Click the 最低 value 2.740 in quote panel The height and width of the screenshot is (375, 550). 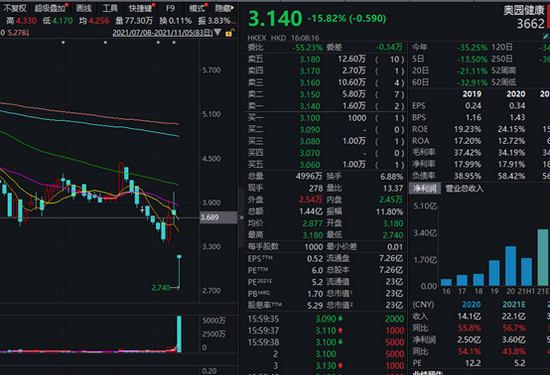pyautogui.click(x=393, y=235)
